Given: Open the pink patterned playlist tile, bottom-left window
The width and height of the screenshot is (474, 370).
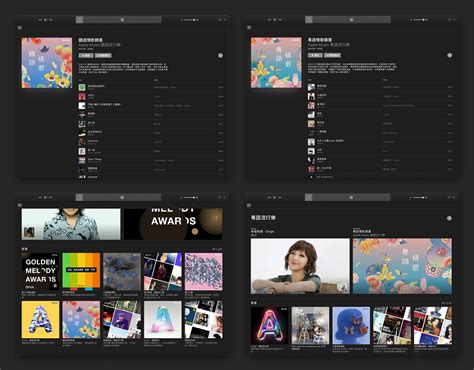Looking at the screenshot, I should (204, 271).
